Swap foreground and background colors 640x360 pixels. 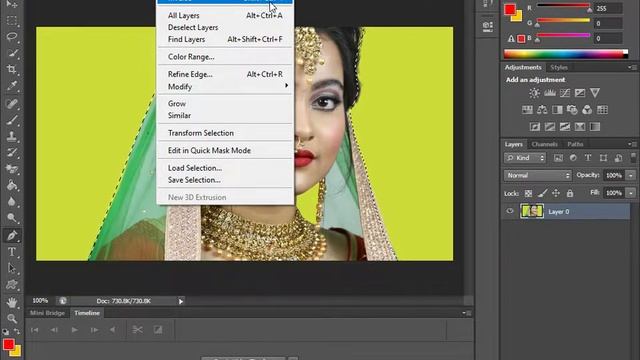(17, 331)
